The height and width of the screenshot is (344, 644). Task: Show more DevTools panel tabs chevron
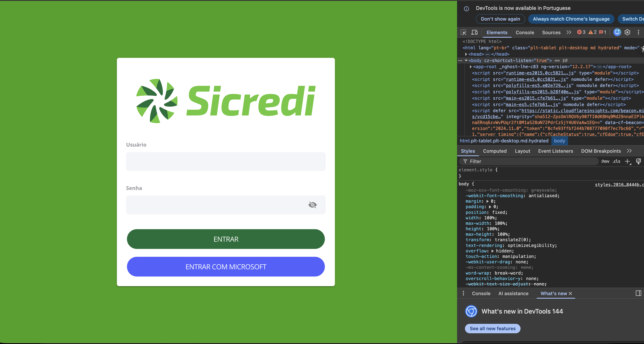click(569, 32)
